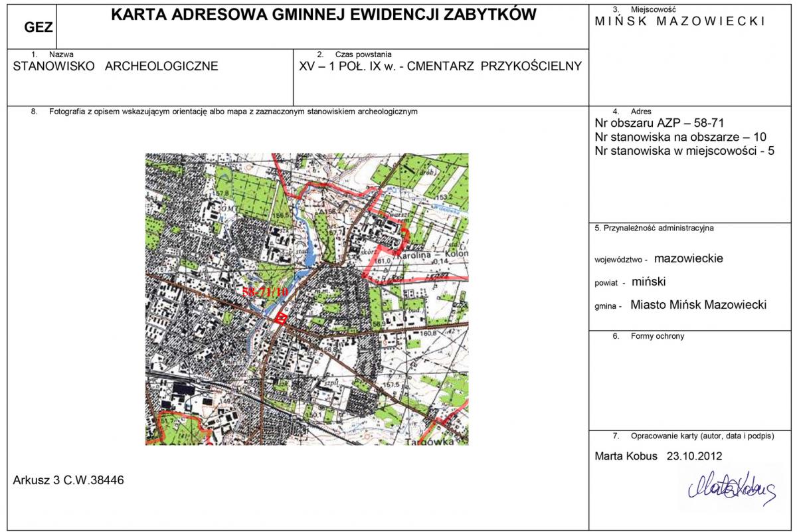Click the Arkusz 3 C.W.38446 text
This screenshot has width=797, height=532.
(68, 480)
